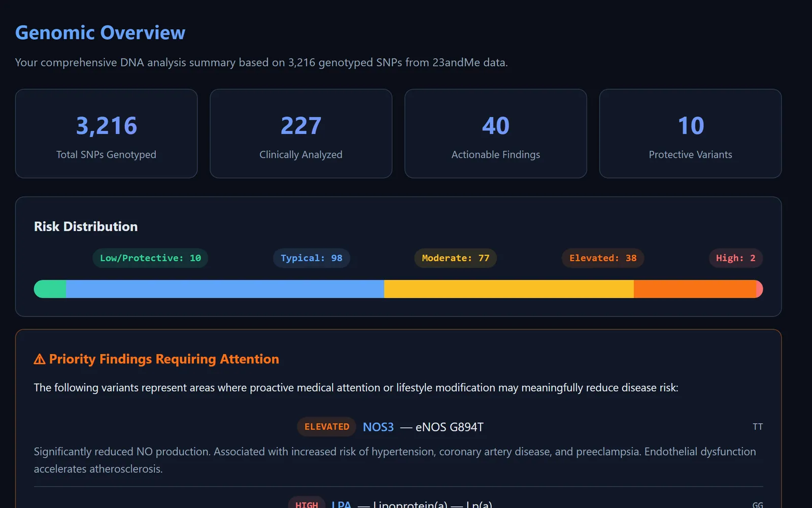Screen dimensions: 812x508
Task: Open the Total SNPs Genotyped card
Action: (x=107, y=134)
